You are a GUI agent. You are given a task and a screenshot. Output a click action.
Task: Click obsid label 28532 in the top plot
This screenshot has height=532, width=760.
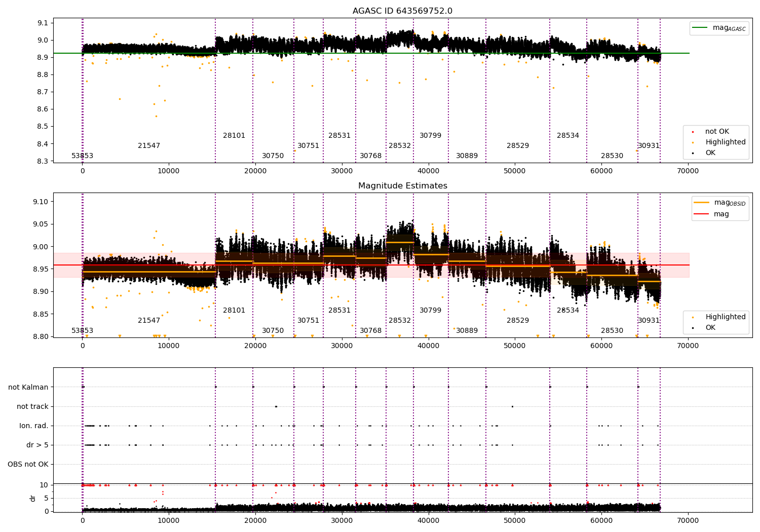(x=400, y=146)
